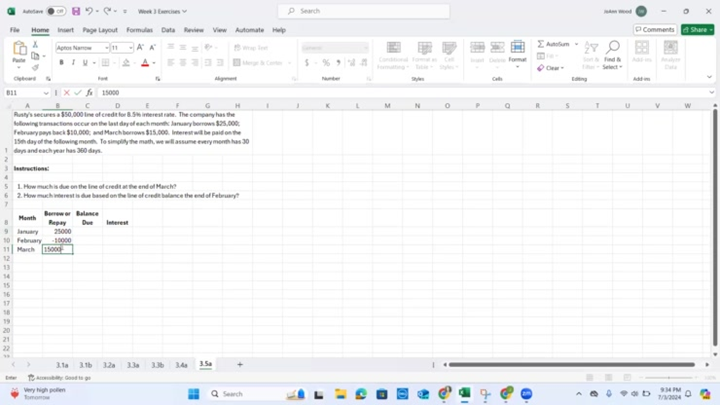Toggle bold formatting
This screenshot has width=720, height=405.
click(61, 62)
